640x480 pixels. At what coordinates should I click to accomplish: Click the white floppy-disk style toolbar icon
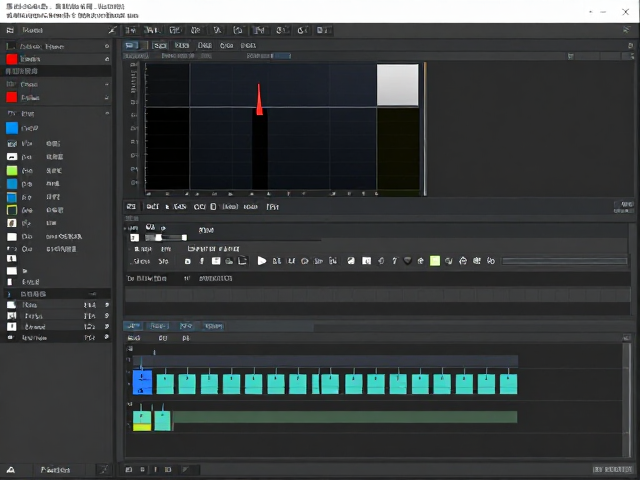coord(216,261)
